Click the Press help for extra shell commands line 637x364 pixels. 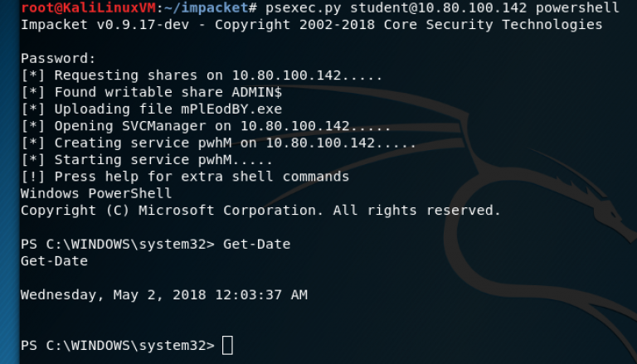(x=184, y=177)
